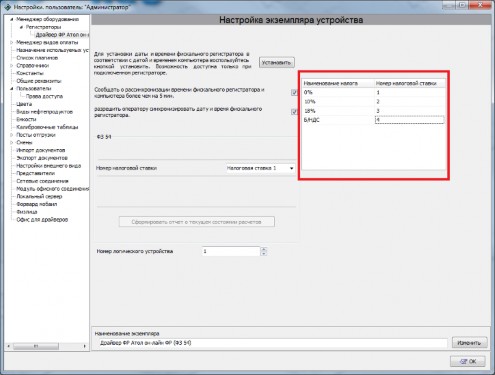This screenshot has height=375, width=495.
Task: Click the application icon in the title bar
Action: coord(7,6)
